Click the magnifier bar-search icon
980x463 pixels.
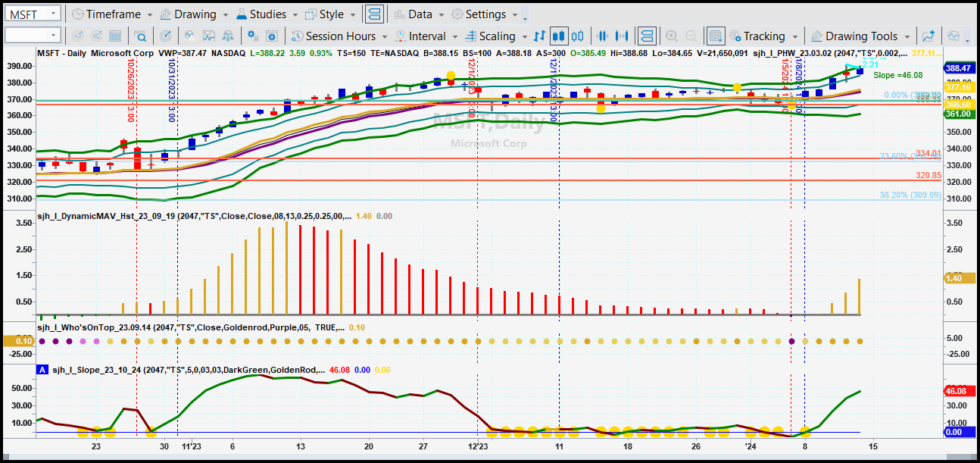(141, 36)
